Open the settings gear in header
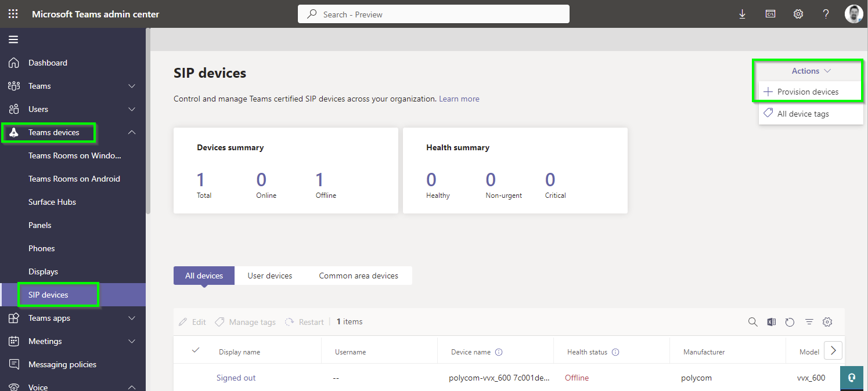Viewport: 868px width, 391px height. (x=798, y=14)
